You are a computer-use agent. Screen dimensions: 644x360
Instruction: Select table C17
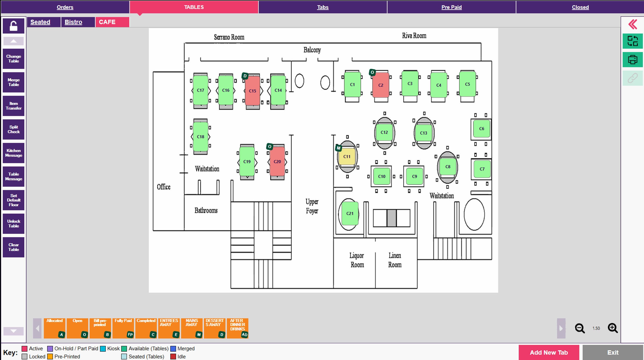[200, 90]
